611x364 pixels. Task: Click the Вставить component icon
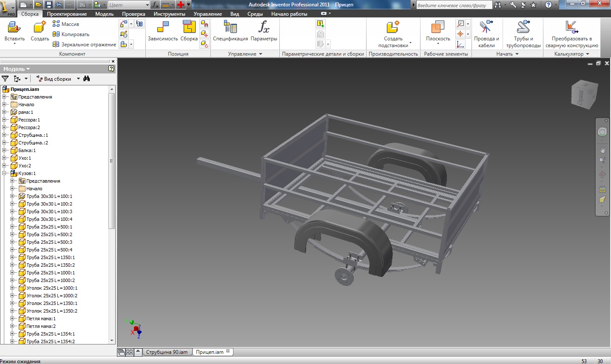tap(14, 32)
